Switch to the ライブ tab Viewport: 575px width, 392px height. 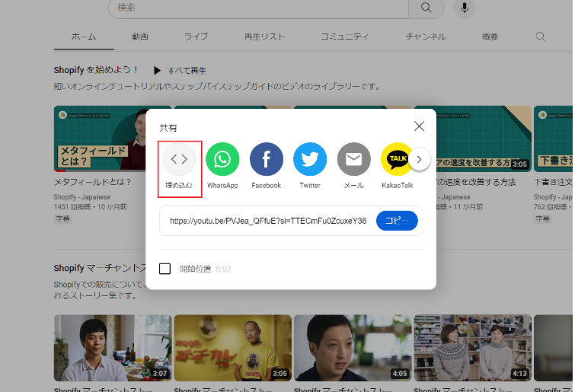tap(196, 37)
